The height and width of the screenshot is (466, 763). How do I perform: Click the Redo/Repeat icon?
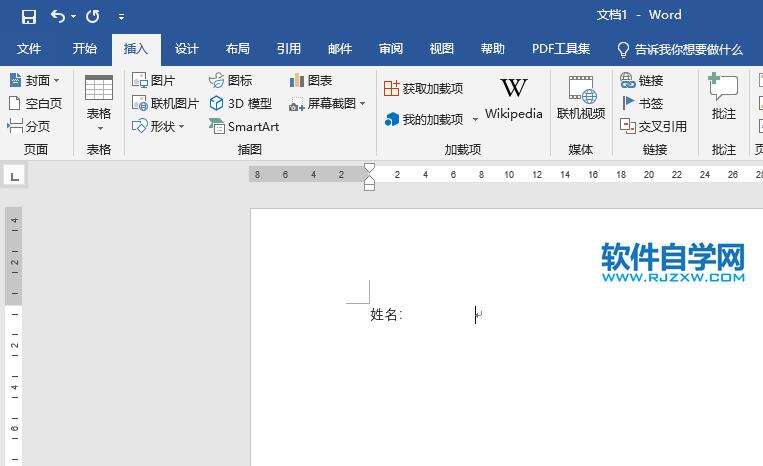pyautogui.click(x=92, y=17)
